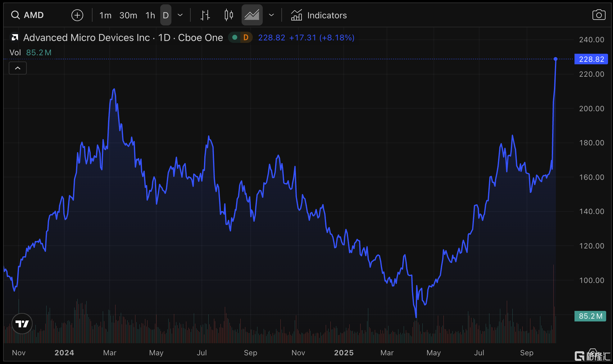Viewport: 613px width, 364px height.
Task: Click the Indicators text button
Action: coord(327,15)
